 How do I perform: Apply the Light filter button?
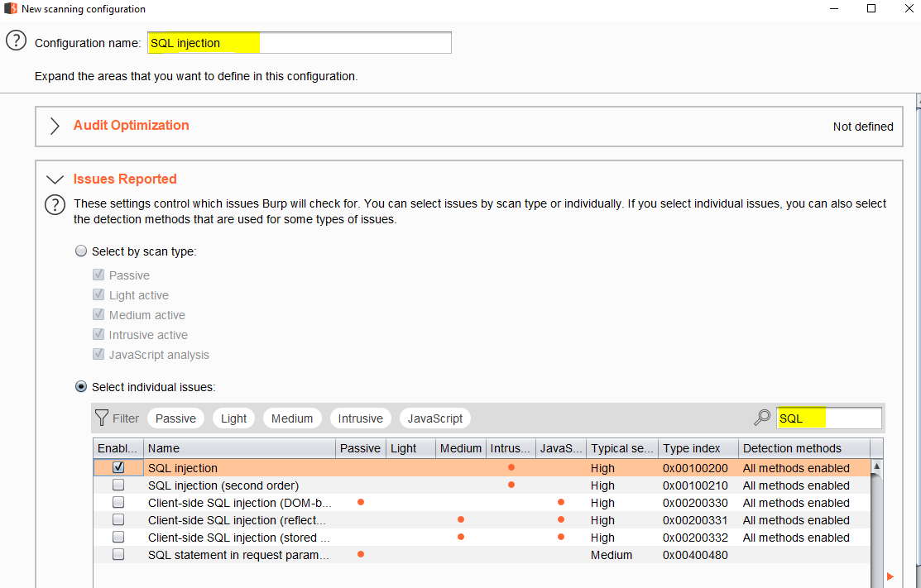pos(234,418)
